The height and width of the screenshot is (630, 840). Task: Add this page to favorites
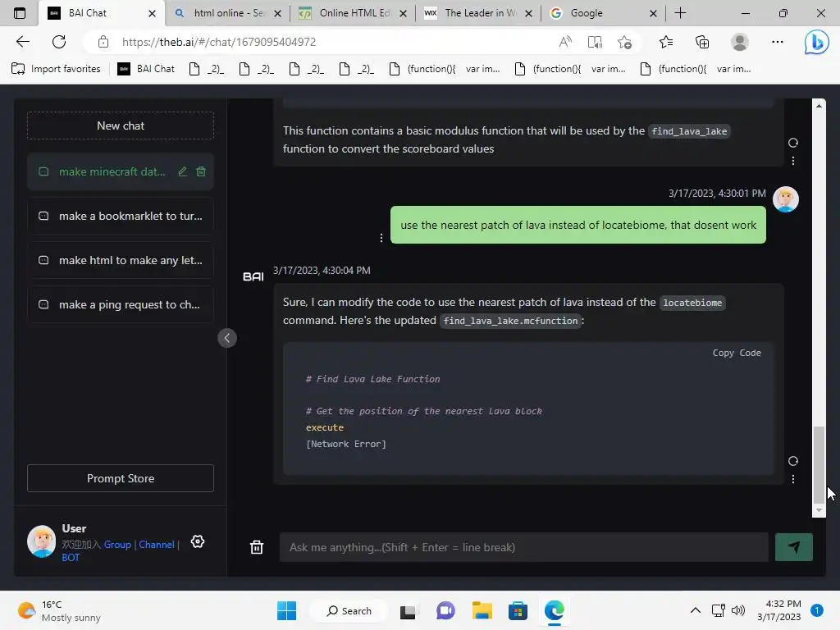coord(624,42)
